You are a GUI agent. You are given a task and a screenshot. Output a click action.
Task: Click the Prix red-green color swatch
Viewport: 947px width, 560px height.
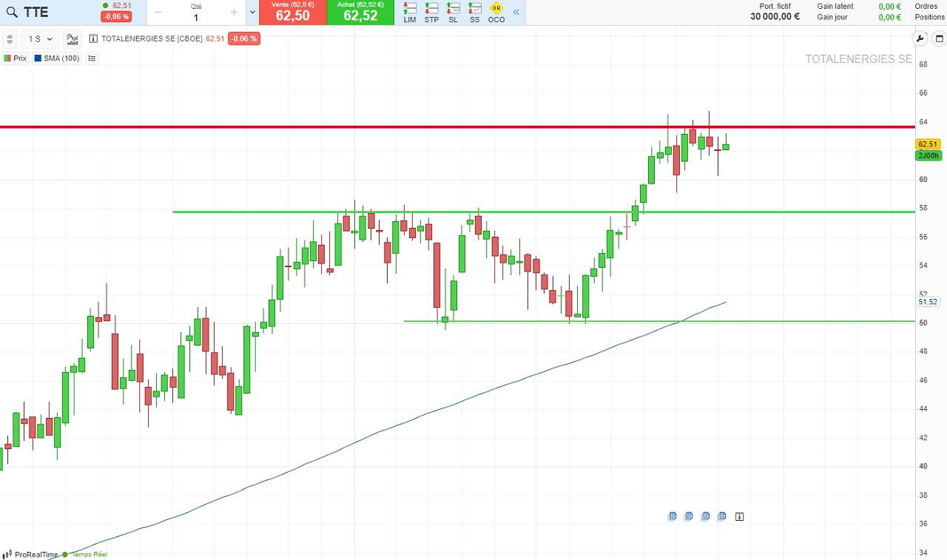[7, 58]
